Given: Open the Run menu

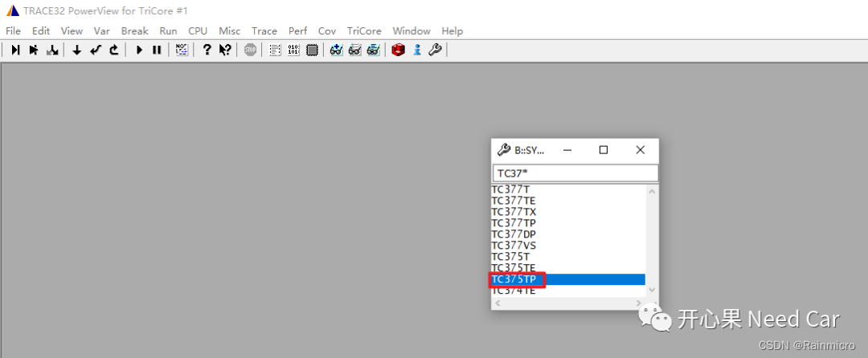Looking at the screenshot, I should pos(168,31).
